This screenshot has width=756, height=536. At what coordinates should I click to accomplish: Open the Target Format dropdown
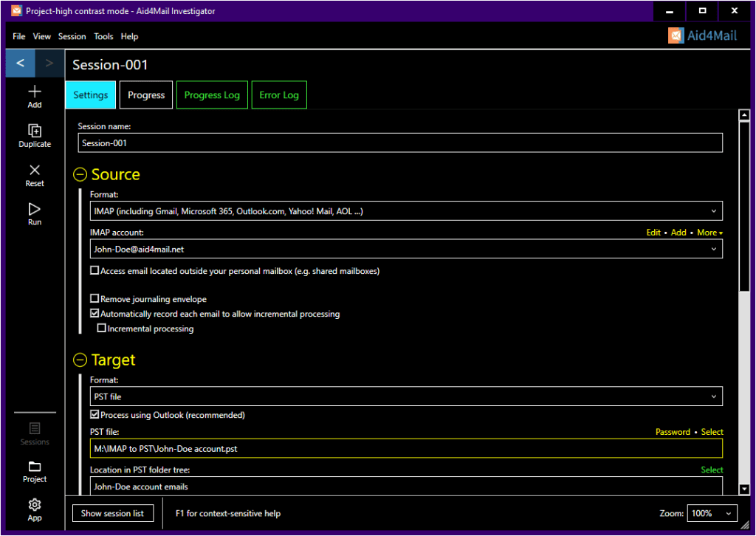coord(406,396)
